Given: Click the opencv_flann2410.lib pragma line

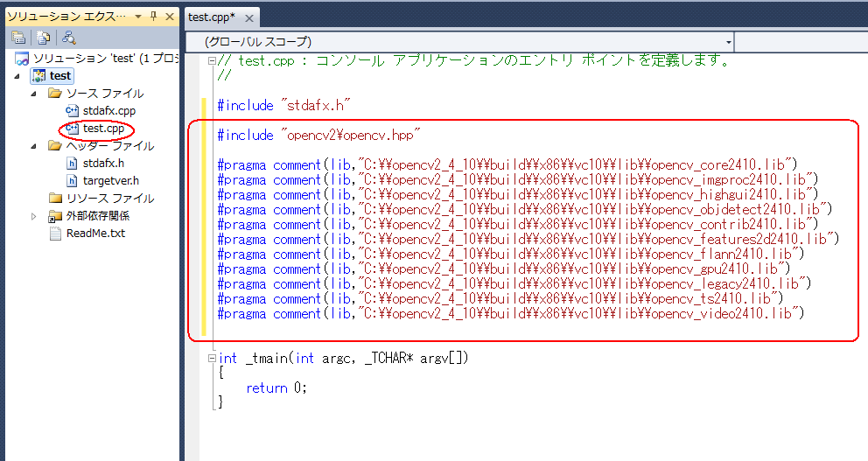Looking at the screenshot, I should pyautogui.click(x=511, y=255).
